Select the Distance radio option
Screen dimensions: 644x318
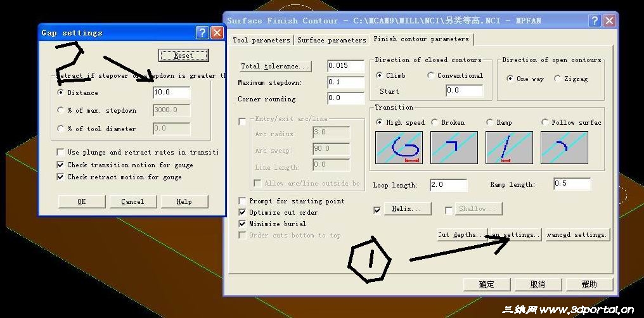[60, 92]
